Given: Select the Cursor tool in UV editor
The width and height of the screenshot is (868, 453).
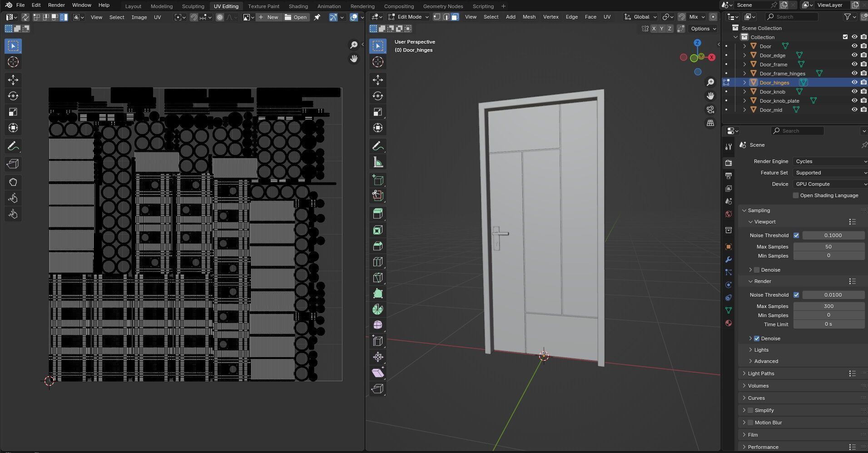Looking at the screenshot, I should click(13, 62).
